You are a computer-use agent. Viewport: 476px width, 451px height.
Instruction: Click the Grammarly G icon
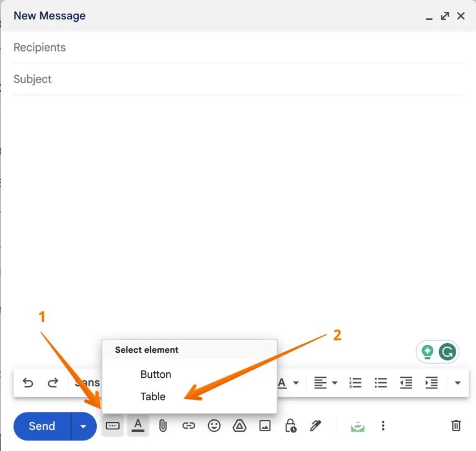[x=447, y=352]
